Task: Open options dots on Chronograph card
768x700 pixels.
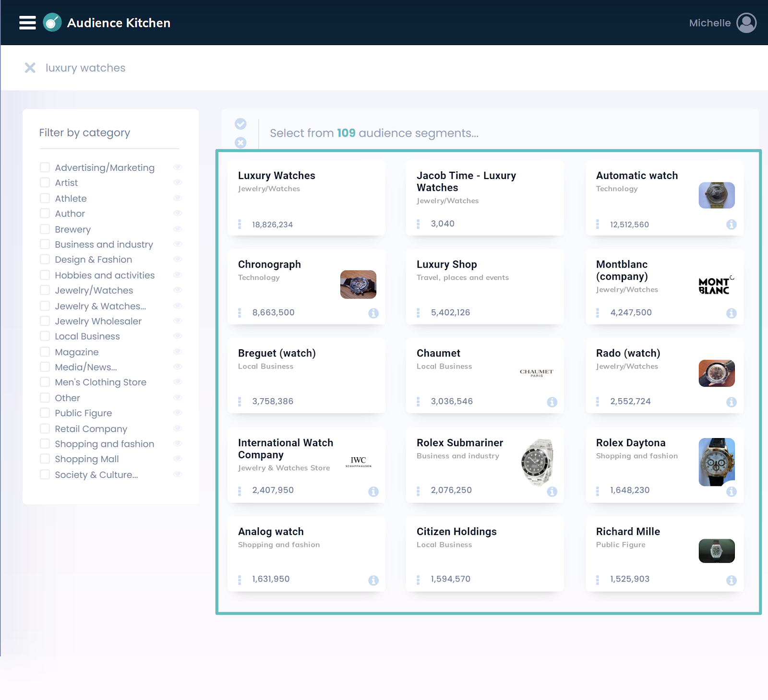Action: (x=240, y=313)
